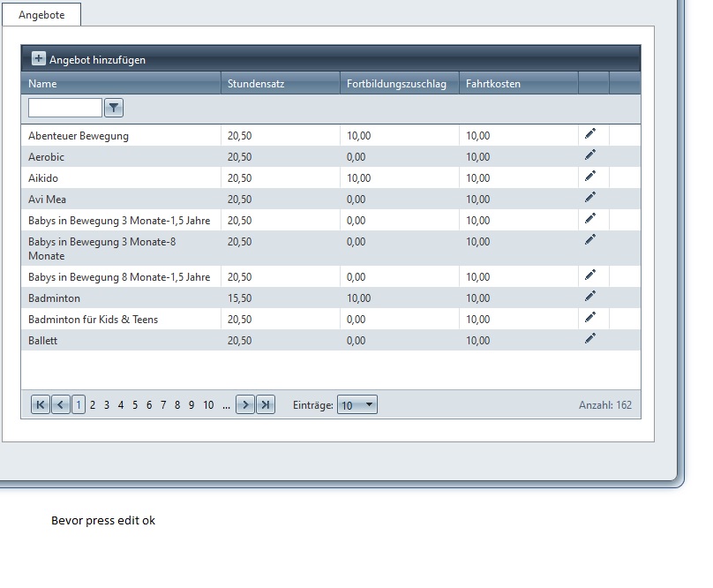713x588 pixels.
Task: Go to page 10 in the pager
Action: (208, 404)
